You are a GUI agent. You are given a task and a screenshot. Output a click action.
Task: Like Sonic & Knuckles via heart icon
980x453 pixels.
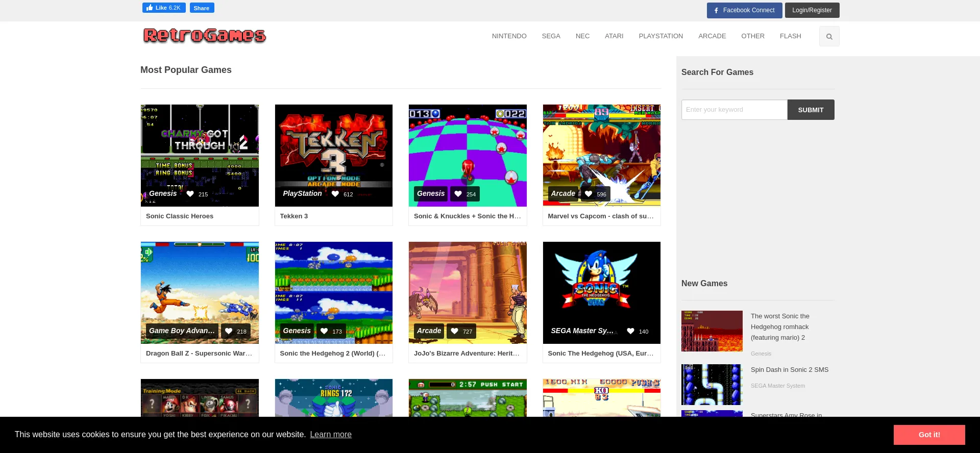click(458, 194)
